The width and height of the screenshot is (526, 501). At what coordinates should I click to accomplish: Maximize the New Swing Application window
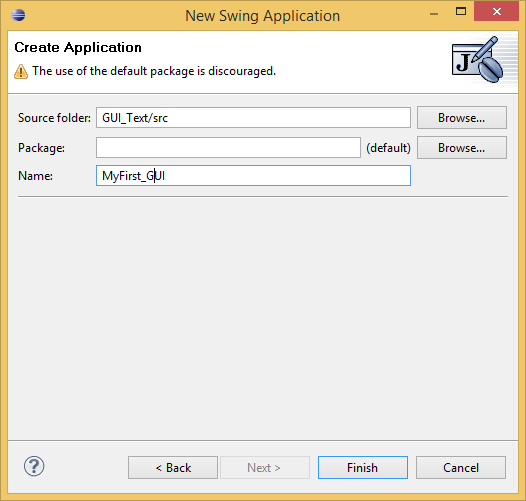click(x=461, y=12)
